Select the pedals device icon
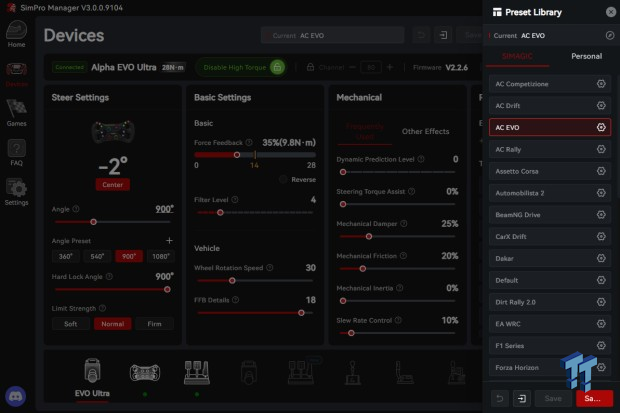620x413 pixels. coord(197,373)
